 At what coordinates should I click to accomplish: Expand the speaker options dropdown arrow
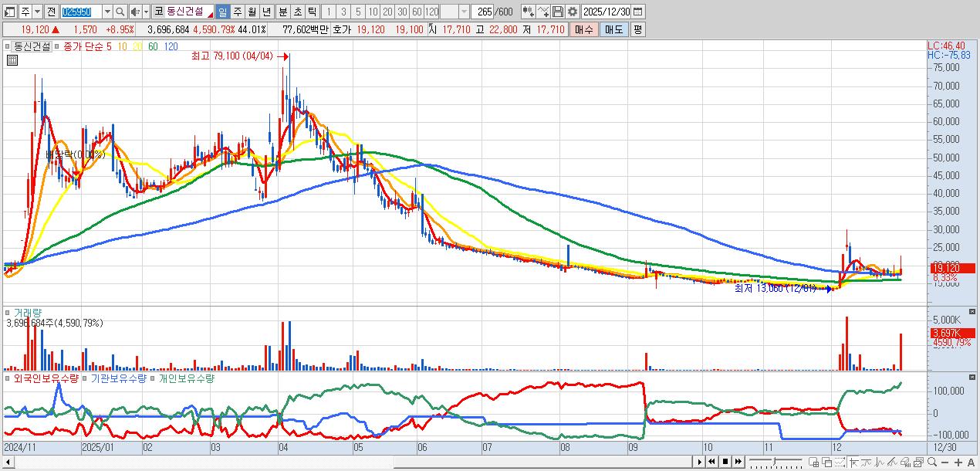pyautogui.click(x=146, y=12)
